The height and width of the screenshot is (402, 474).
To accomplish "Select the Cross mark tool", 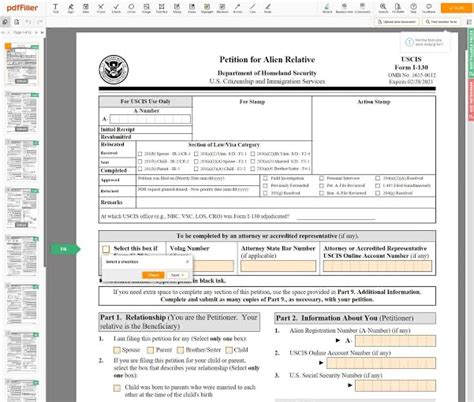I will 101,8.
